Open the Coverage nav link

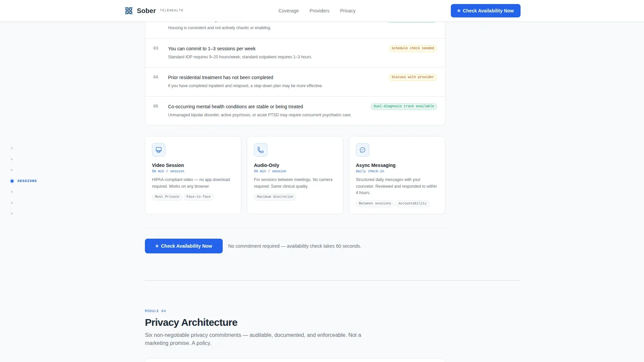[288, 11]
